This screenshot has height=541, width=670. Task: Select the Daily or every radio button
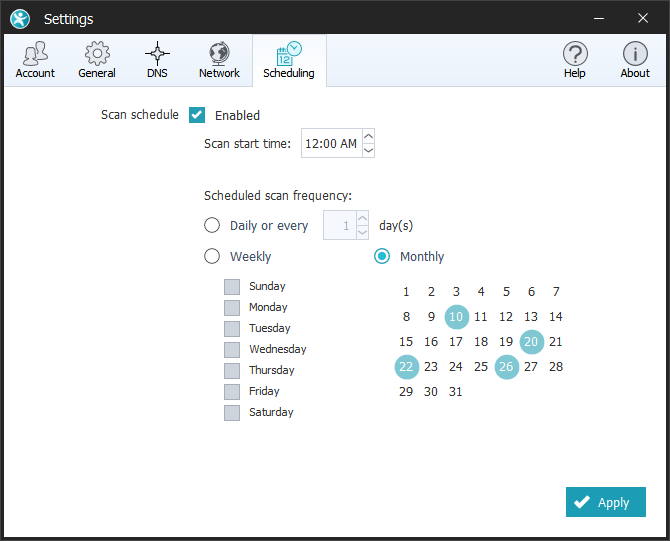tap(212, 226)
